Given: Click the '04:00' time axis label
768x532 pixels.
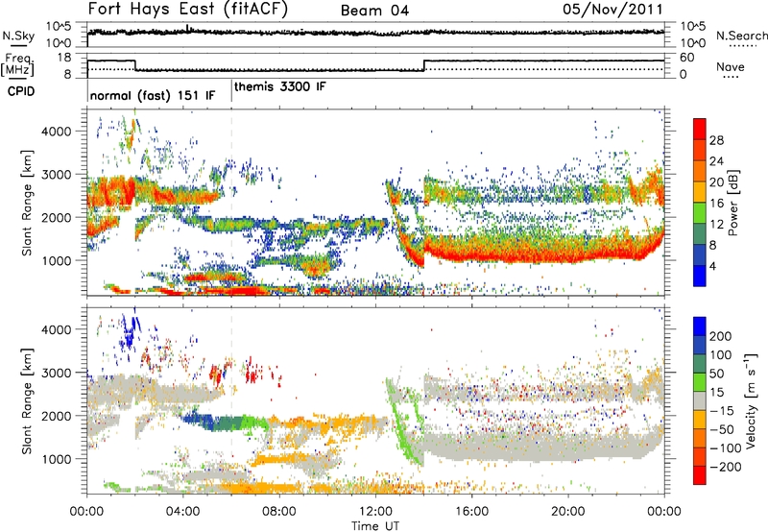Looking at the screenshot, I should click(x=183, y=512).
